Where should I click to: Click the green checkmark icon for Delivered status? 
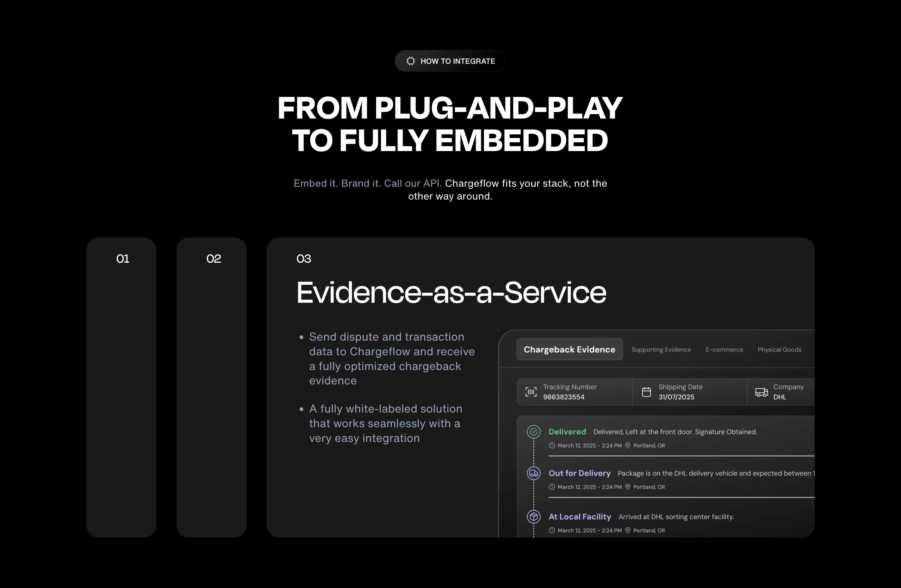click(533, 432)
